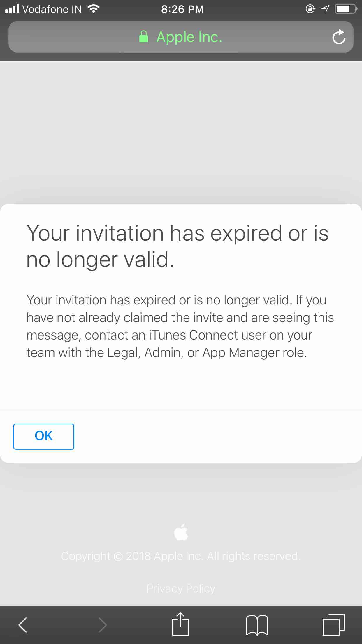Open the bookmarks book icon
This screenshot has height=644, width=362.
(257, 625)
